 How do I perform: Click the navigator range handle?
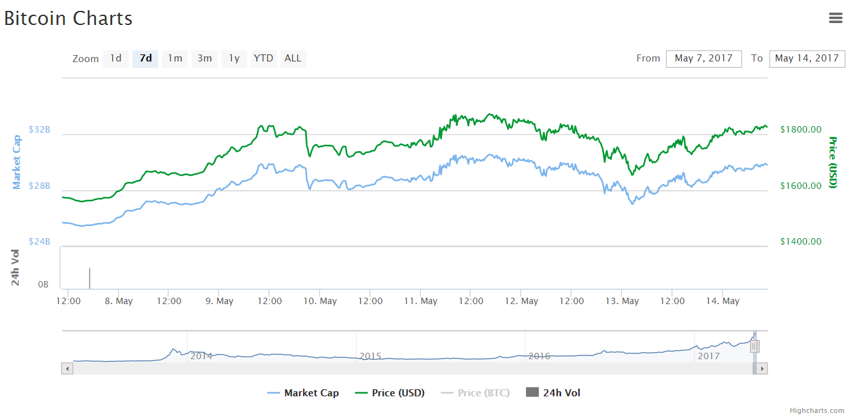pos(755,346)
